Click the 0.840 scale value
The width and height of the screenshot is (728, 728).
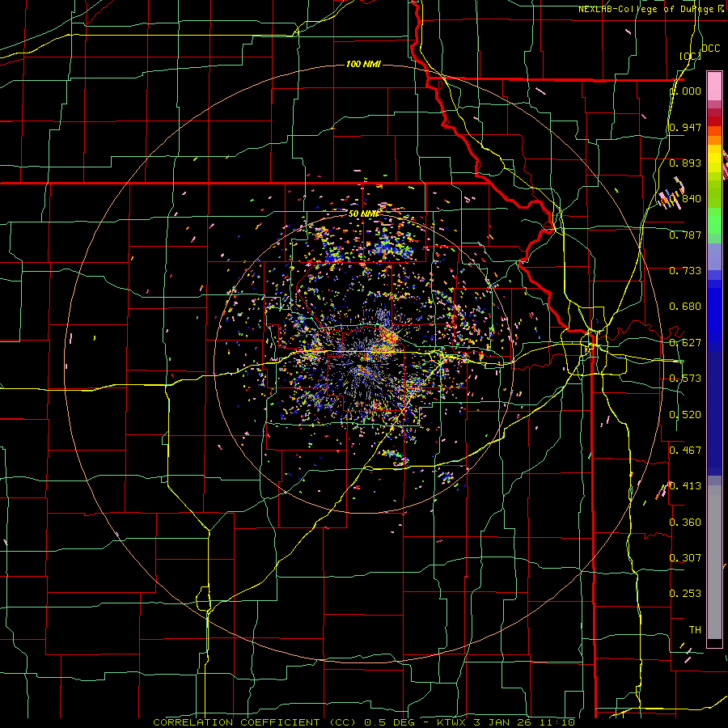tap(685, 199)
